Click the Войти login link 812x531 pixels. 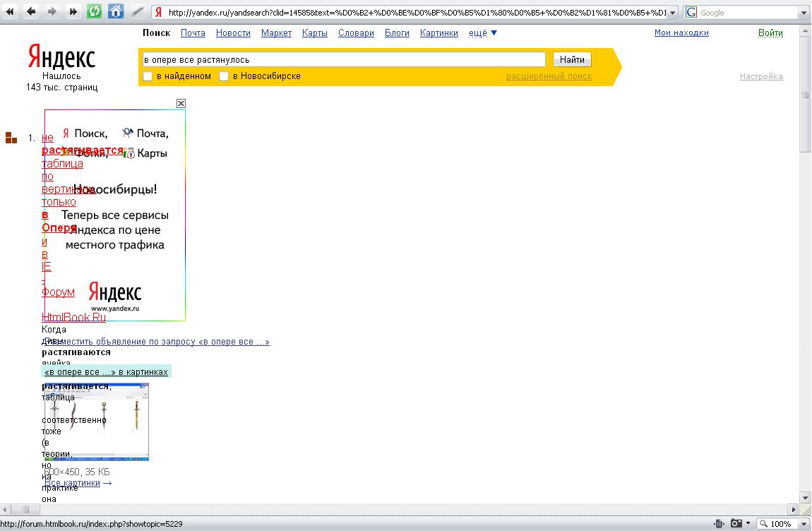click(x=770, y=32)
